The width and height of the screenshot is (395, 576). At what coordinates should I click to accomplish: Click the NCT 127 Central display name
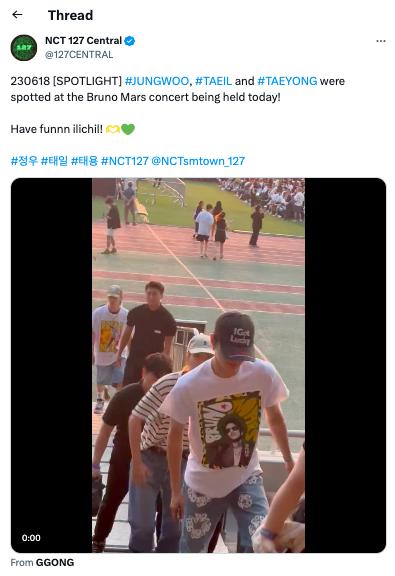pyautogui.click(x=83, y=40)
